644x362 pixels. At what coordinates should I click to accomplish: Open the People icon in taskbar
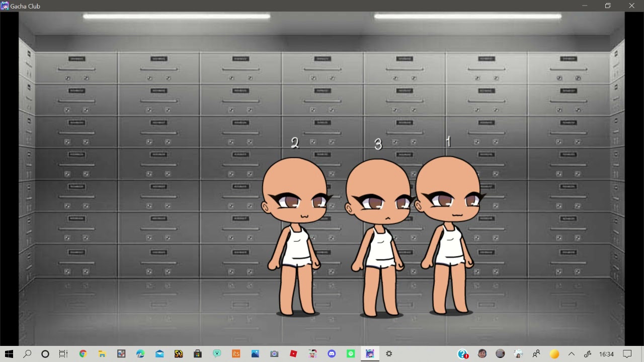tap(536, 354)
